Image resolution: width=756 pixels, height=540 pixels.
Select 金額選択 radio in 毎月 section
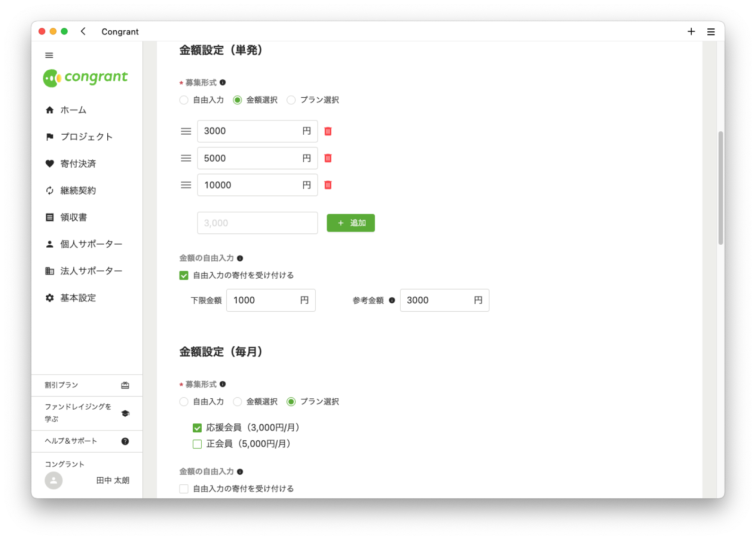pos(237,402)
